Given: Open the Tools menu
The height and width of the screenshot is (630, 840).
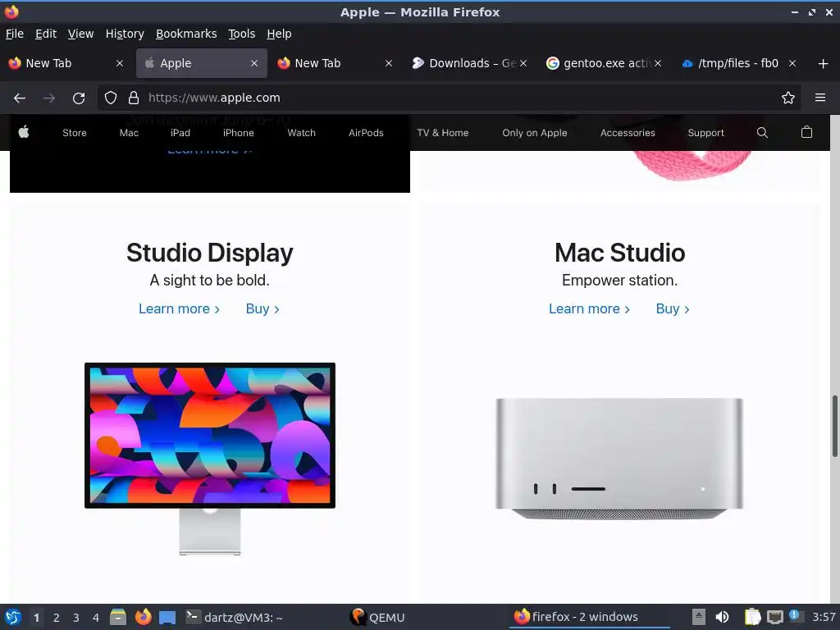Looking at the screenshot, I should [x=242, y=34].
